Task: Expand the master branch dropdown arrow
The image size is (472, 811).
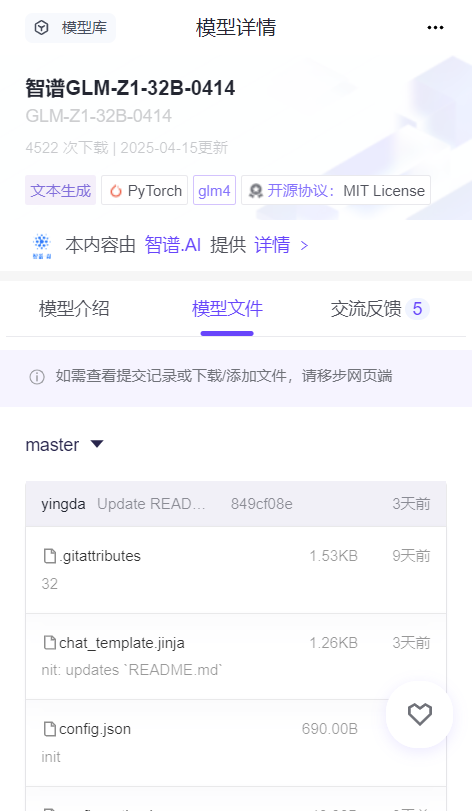Action: [x=97, y=444]
